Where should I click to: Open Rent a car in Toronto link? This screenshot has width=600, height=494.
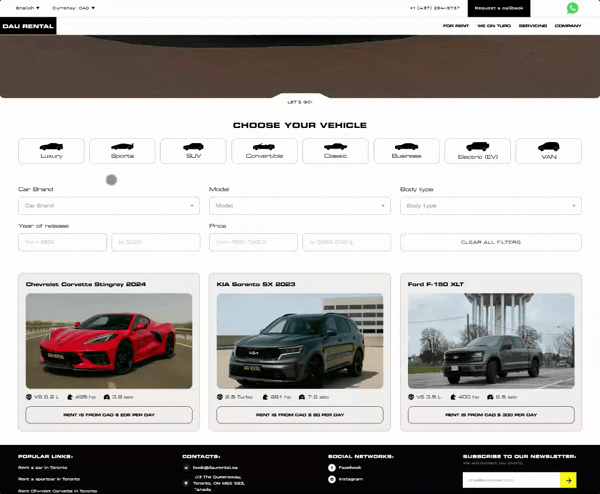tap(42, 468)
